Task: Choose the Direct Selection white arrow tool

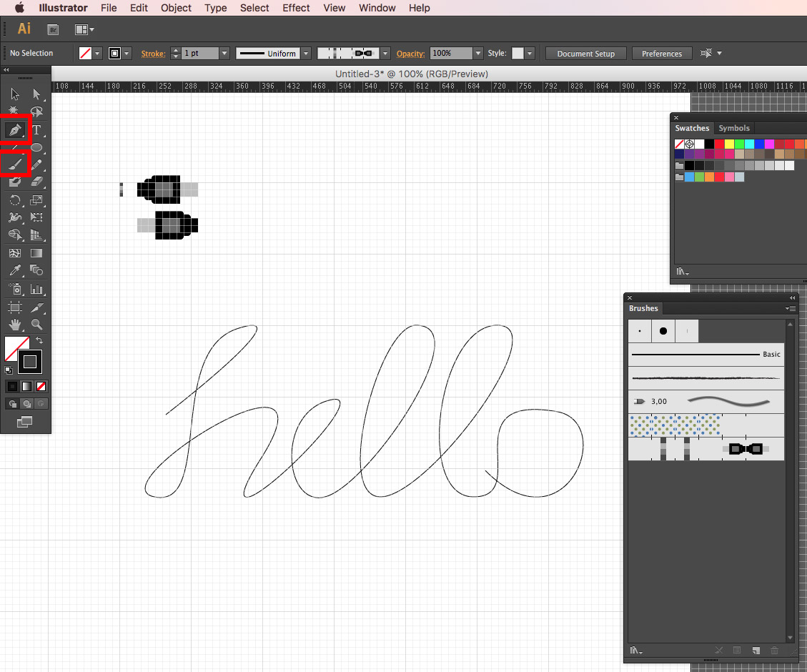Action: (36, 94)
